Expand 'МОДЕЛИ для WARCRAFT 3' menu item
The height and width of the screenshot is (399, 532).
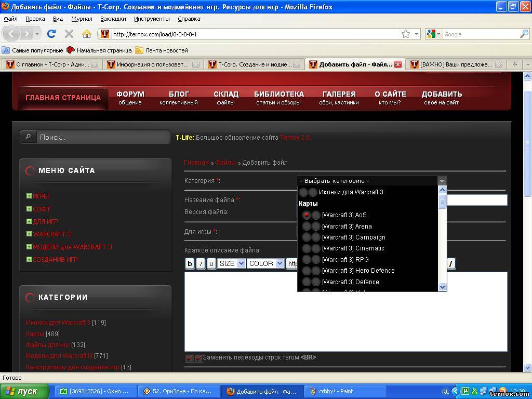[x=29, y=247]
